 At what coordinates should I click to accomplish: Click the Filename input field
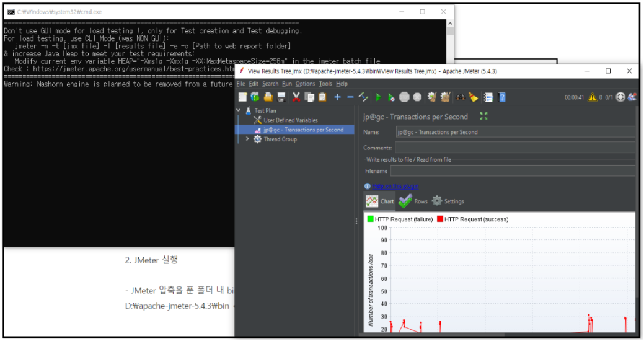[x=513, y=171]
